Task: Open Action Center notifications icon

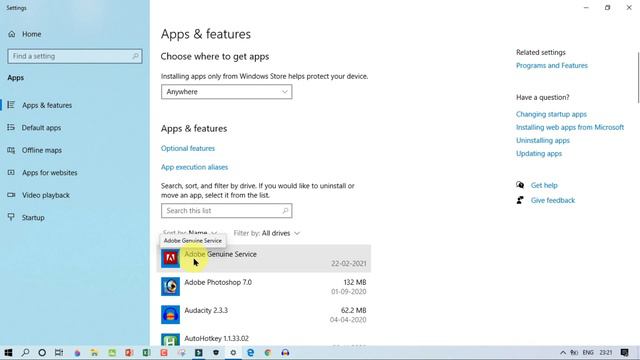Action: coord(624,353)
